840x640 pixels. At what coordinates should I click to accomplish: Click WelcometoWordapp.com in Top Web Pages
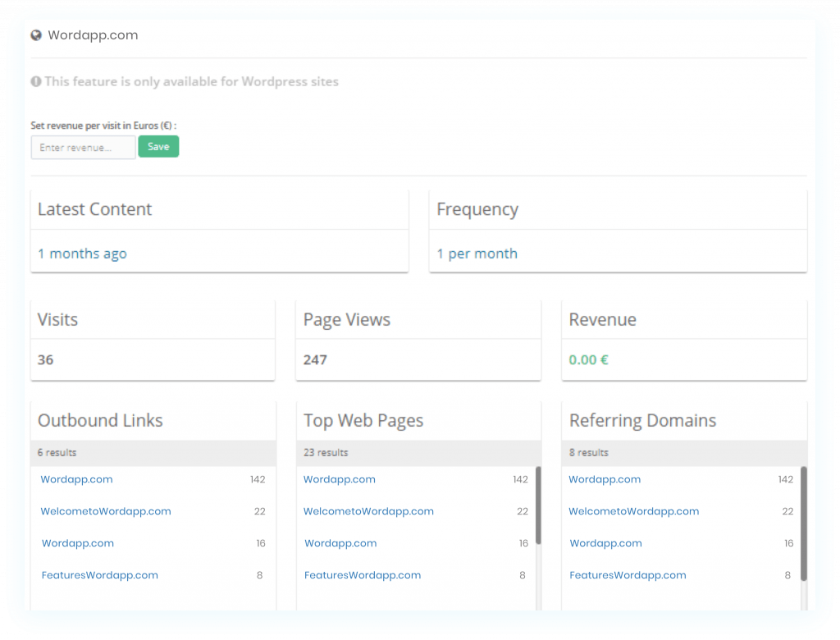click(368, 510)
